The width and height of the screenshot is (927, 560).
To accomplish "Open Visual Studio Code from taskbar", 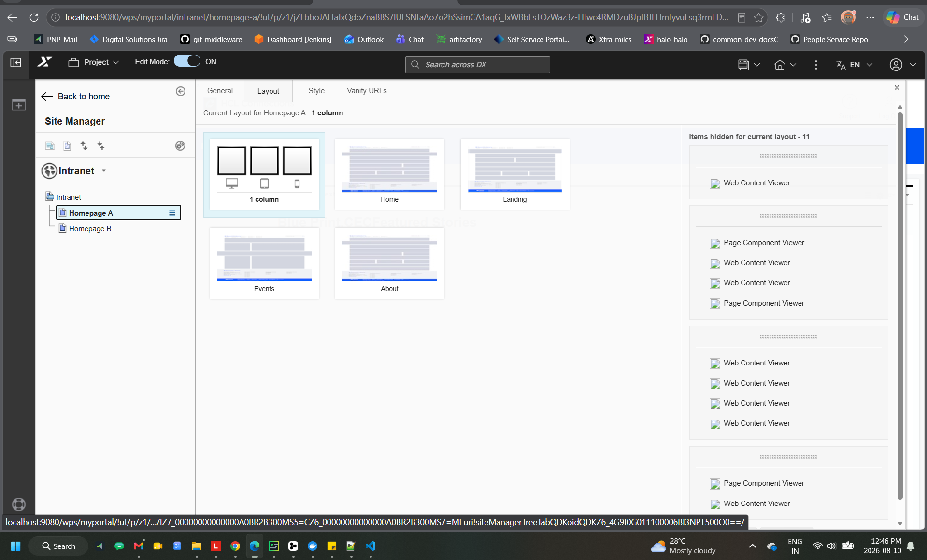I will click(371, 546).
